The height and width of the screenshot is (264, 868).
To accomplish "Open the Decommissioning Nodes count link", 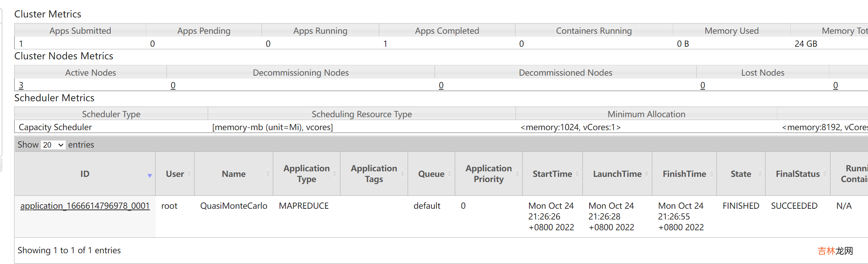I will point(173,85).
